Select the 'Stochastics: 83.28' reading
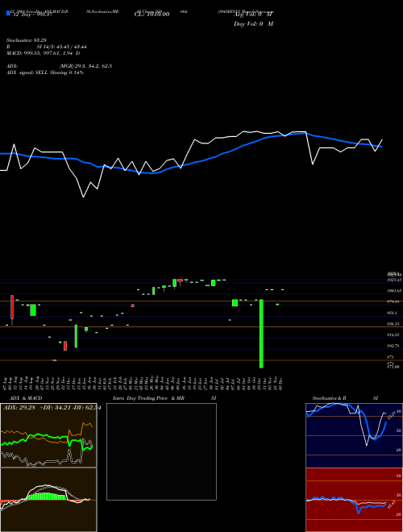The width and height of the screenshot is (403, 532). (27, 40)
